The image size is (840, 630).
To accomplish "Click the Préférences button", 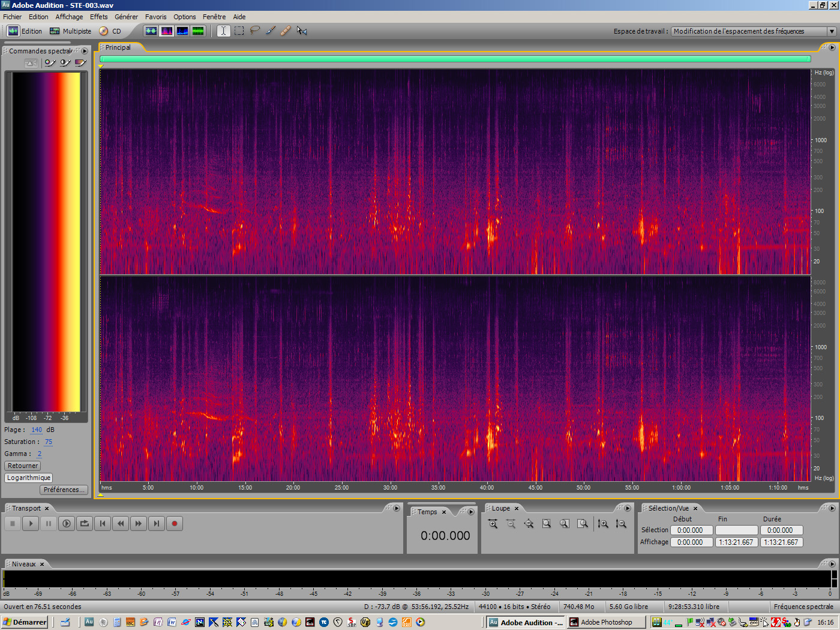I will pos(64,490).
